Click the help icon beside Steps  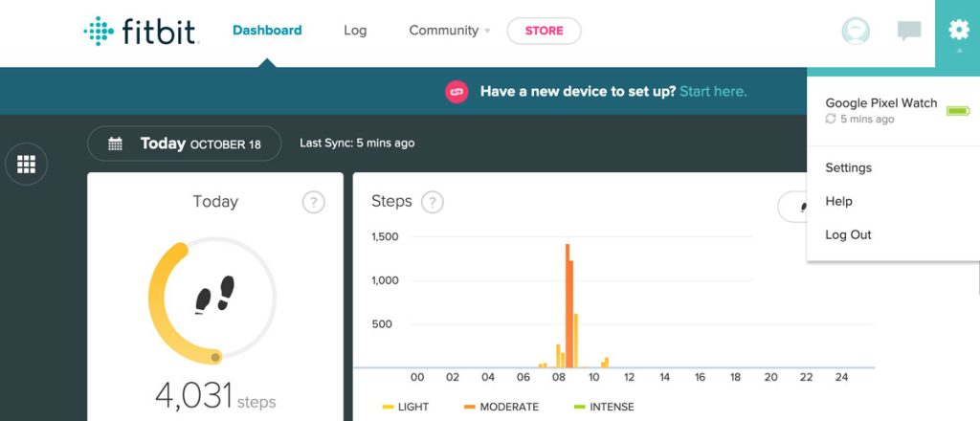point(433,202)
